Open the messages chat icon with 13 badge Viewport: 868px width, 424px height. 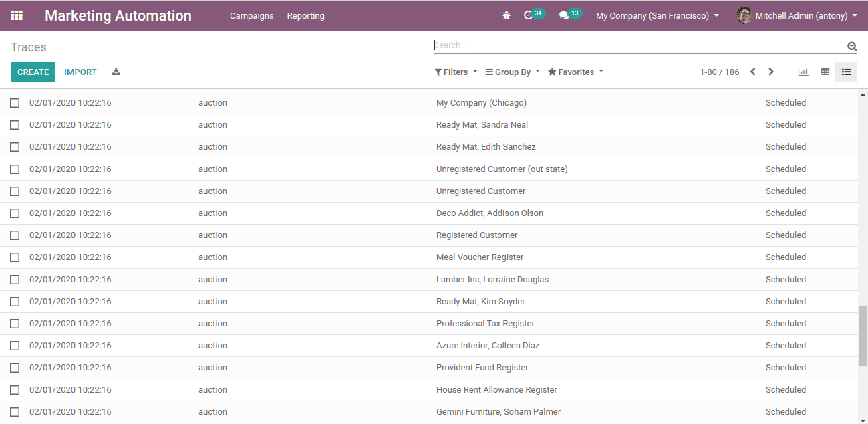click(565, 15)
